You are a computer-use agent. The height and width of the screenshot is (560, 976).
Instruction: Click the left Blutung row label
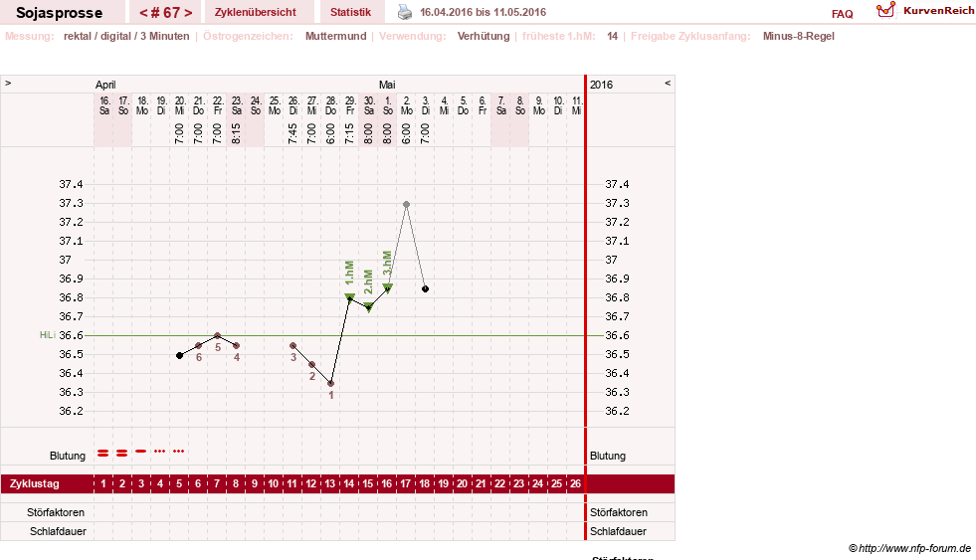click(68, 457)
